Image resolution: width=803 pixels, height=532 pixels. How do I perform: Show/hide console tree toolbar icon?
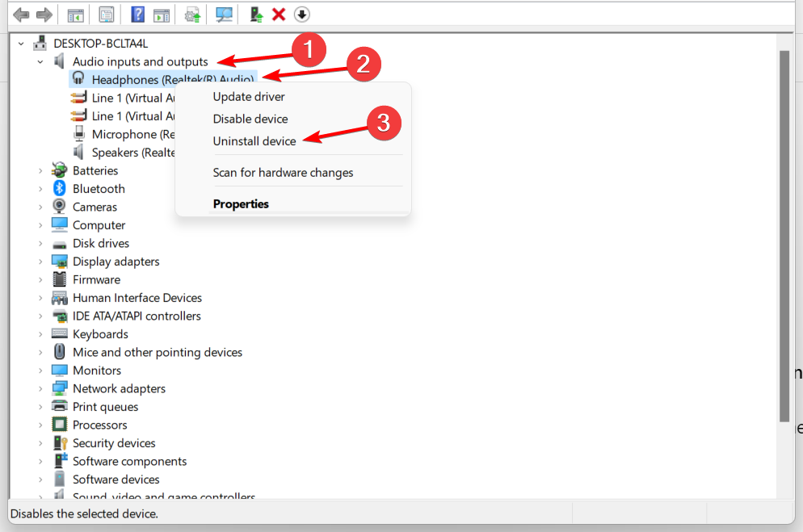click(x=75, y=15)
